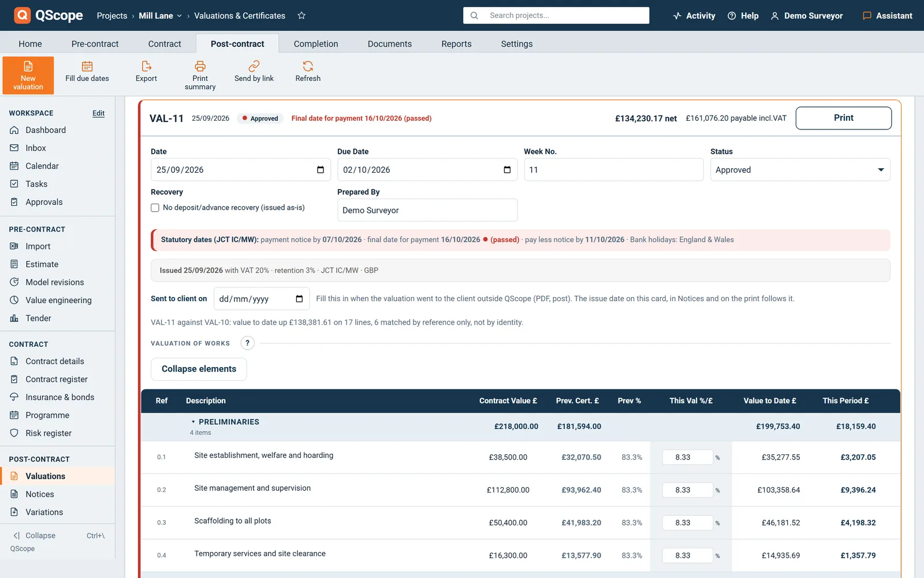Click the workspace Edit link
Image resolution: width=924 pixels, height=578 pixels.
[99, 113]
